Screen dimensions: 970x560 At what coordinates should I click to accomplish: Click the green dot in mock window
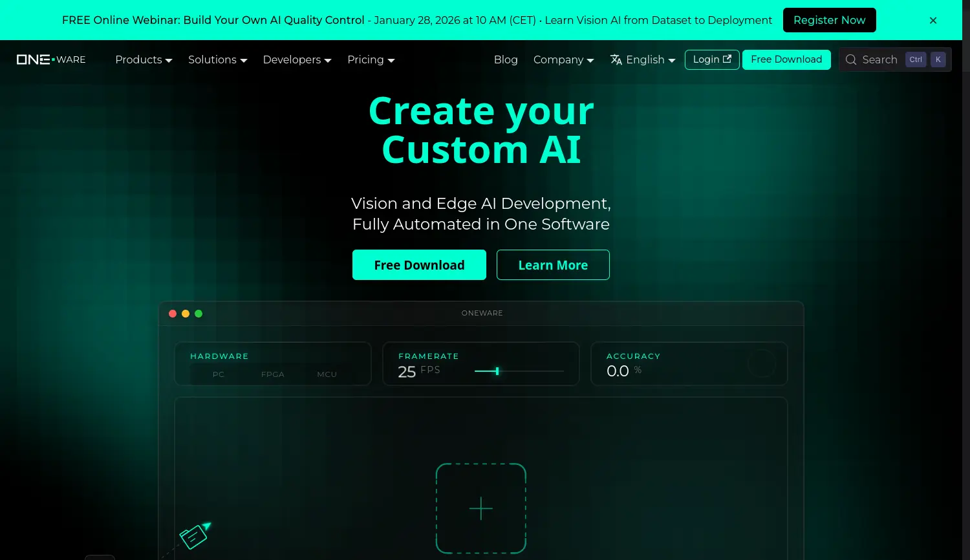[199, 314]
